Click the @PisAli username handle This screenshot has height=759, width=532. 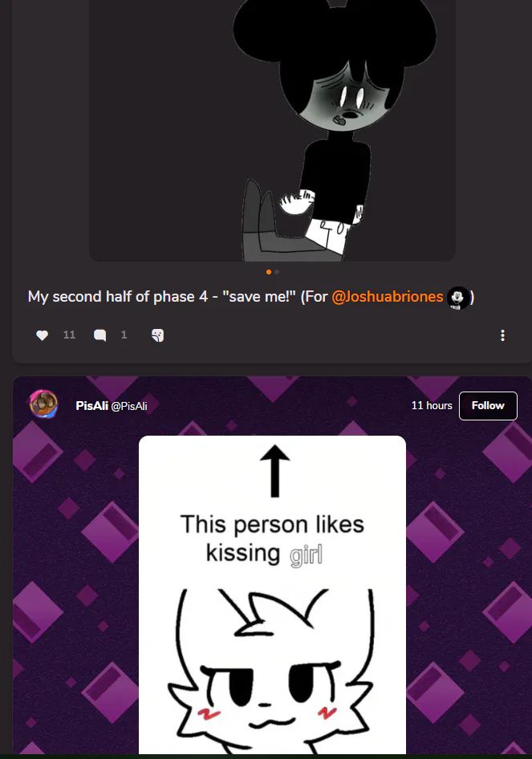pyautogui.click(x=129, y=406)
